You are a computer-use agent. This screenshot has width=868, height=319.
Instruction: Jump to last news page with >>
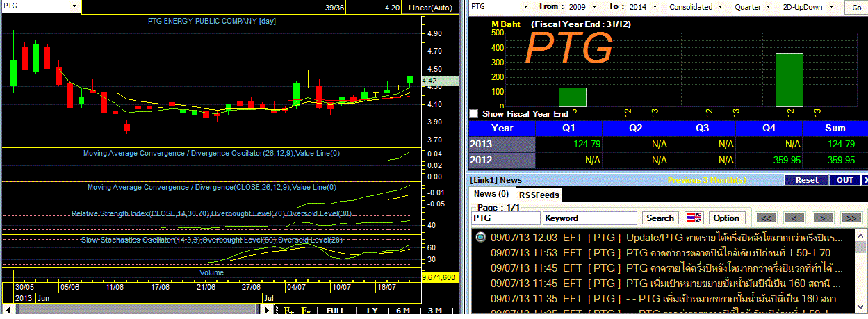point(851,218)
